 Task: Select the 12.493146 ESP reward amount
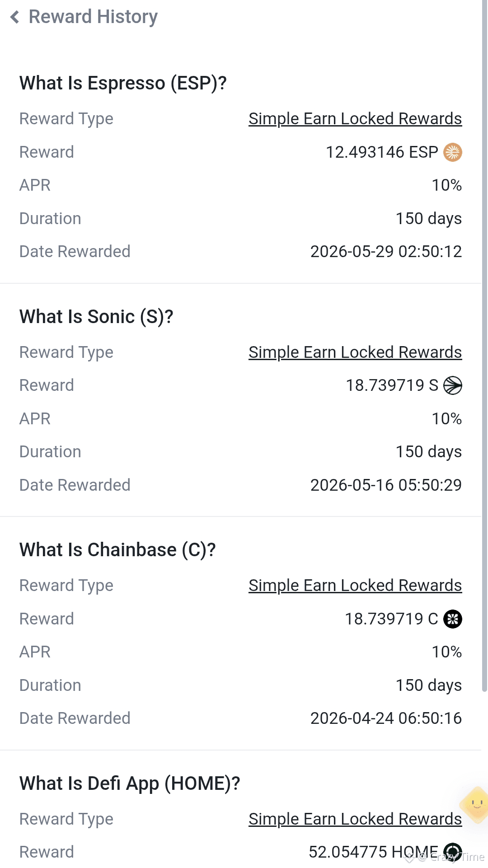pyautogui.click(x=382, y=152)
